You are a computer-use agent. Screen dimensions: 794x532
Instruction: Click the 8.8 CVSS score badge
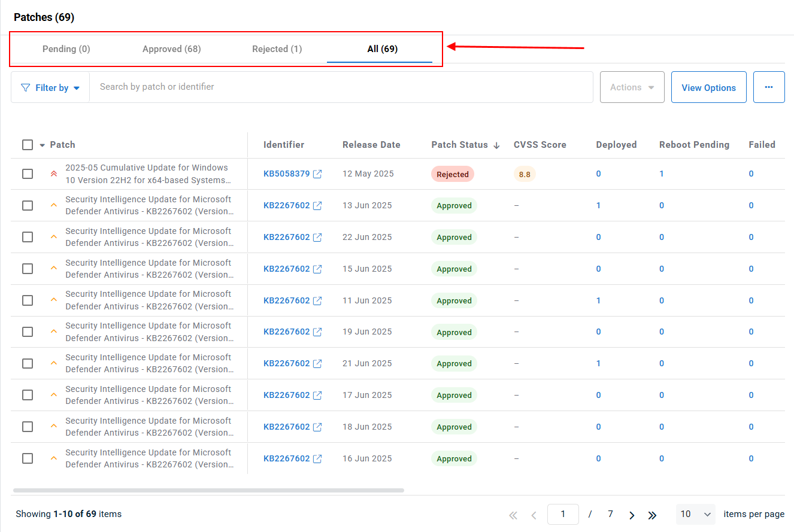point(525,174)
